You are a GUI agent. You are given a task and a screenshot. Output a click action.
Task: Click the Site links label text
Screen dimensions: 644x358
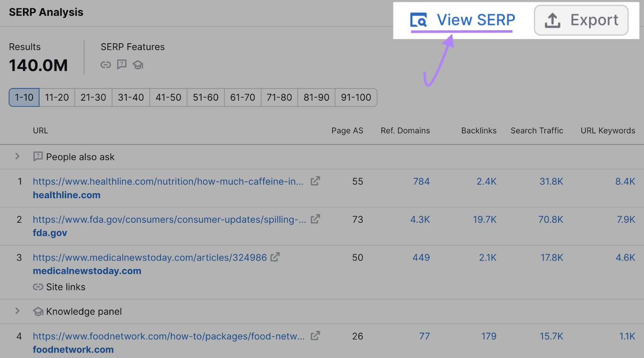[66, 287]
